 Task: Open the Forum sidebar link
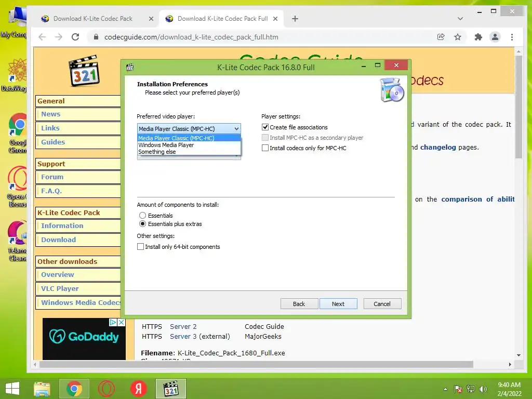[52, 177]
